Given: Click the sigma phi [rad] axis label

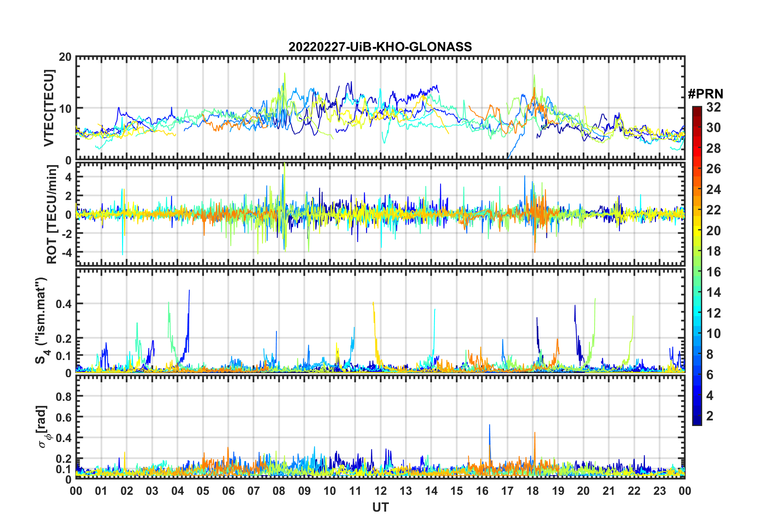Looking at the screenshot, I should point(43,427).
